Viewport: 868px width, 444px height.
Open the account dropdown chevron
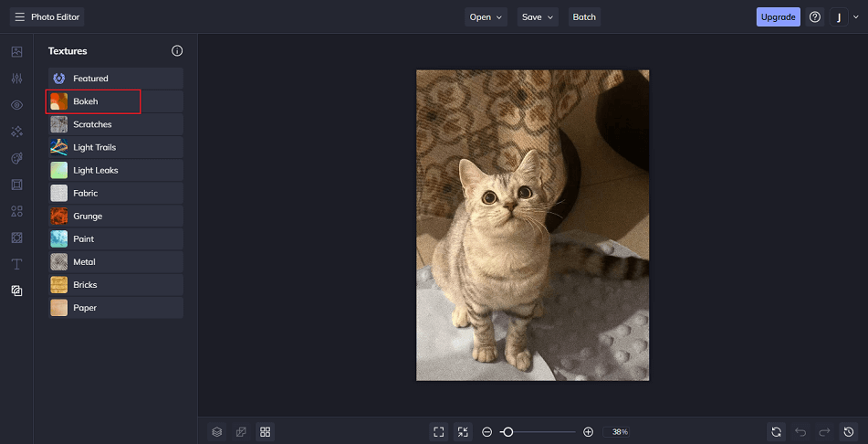click(x=856, y=17)
